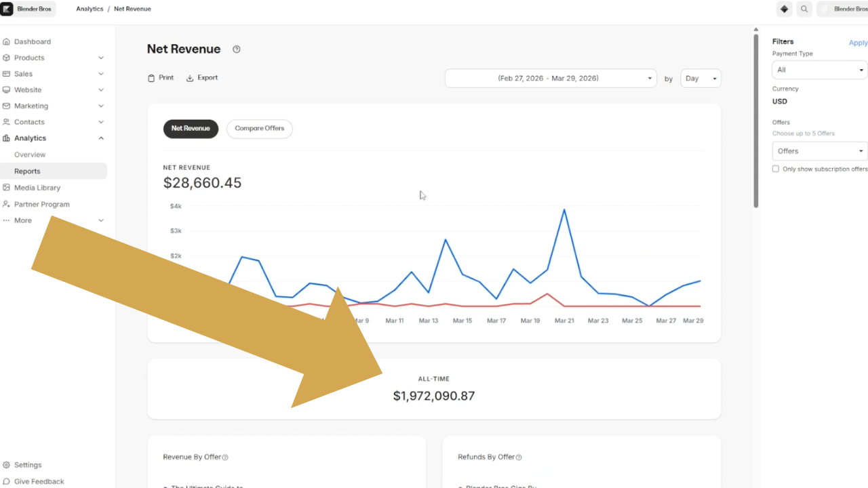The width and height of the screenshot is (868, 488).
Task: Open search with the magnifier icon
Action: click(804, 9)
